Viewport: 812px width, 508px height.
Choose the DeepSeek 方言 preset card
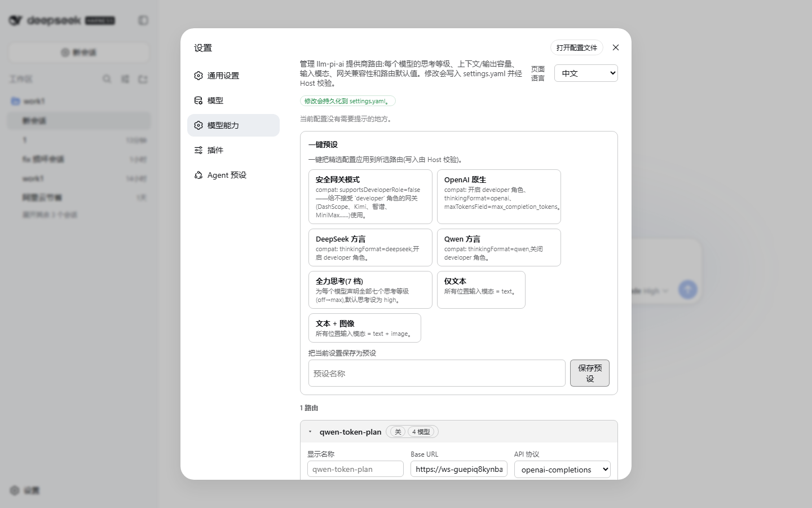tap(370, 247)
